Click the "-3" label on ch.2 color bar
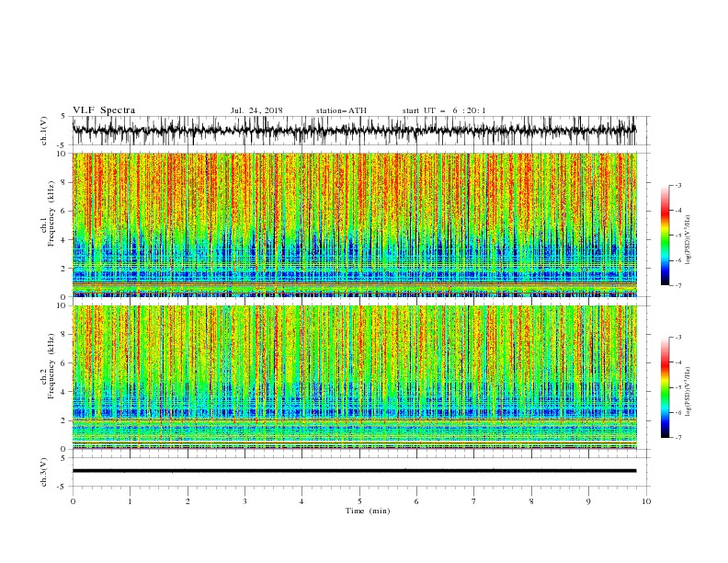This screenshot has width=728, height=563. pos(678,338)
